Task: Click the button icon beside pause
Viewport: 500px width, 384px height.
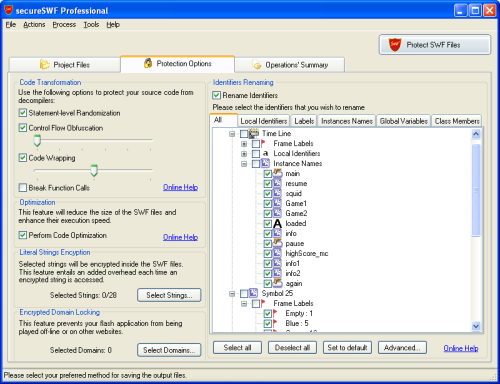Action: click(x=278, y=243)
